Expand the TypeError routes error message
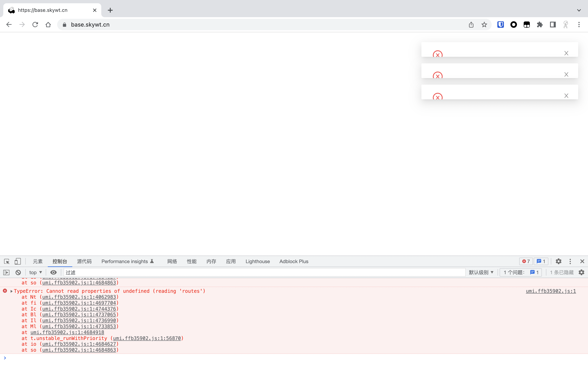Viewport: 588px width, 368px height. coord(11,291)
